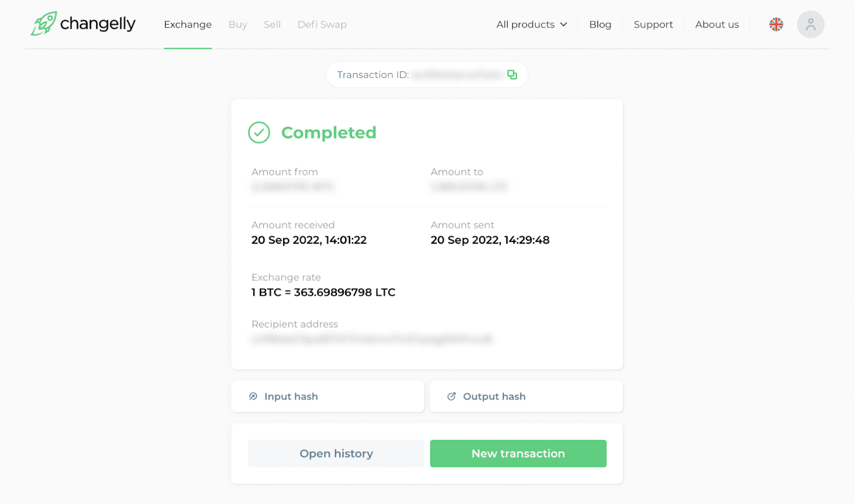Open the Buy tab
The height and width of the screenshot is (504, 855).
pyautogui.click(x=238, y=25)
